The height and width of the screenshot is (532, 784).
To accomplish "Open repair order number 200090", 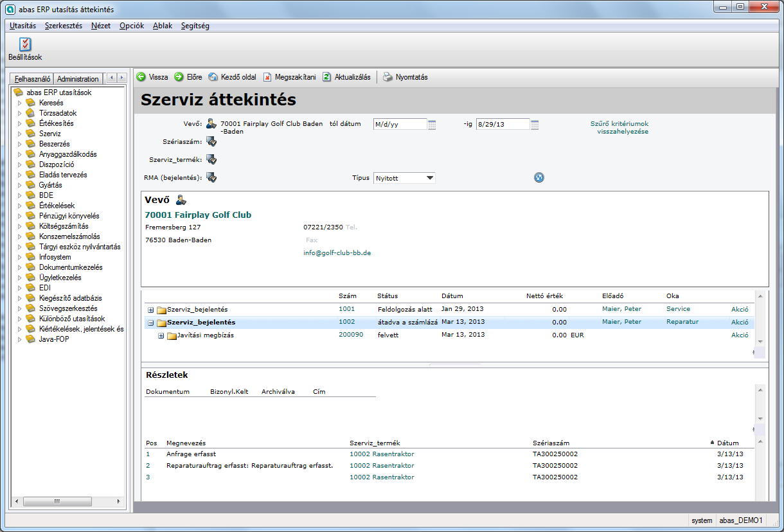I will (x=351, y=335).
